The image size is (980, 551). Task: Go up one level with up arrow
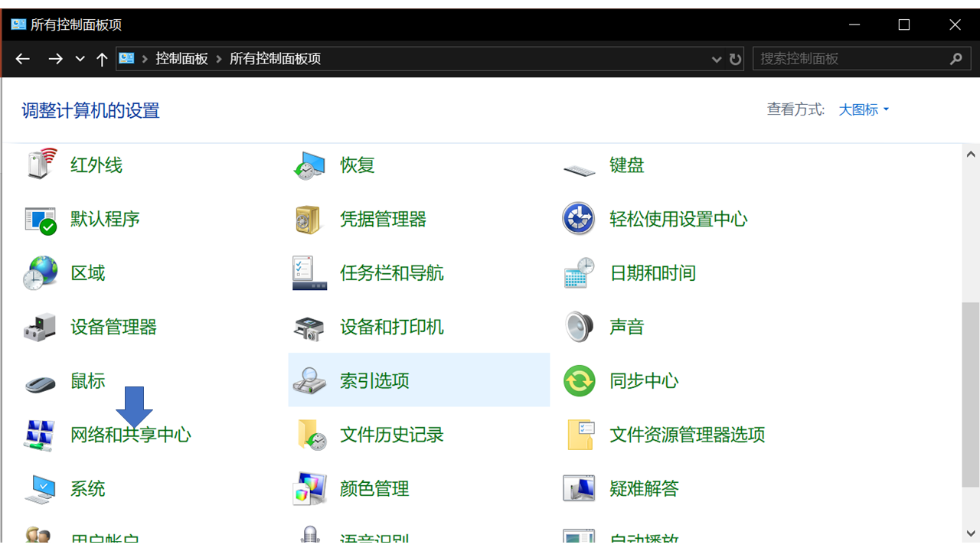coord(102,59)
